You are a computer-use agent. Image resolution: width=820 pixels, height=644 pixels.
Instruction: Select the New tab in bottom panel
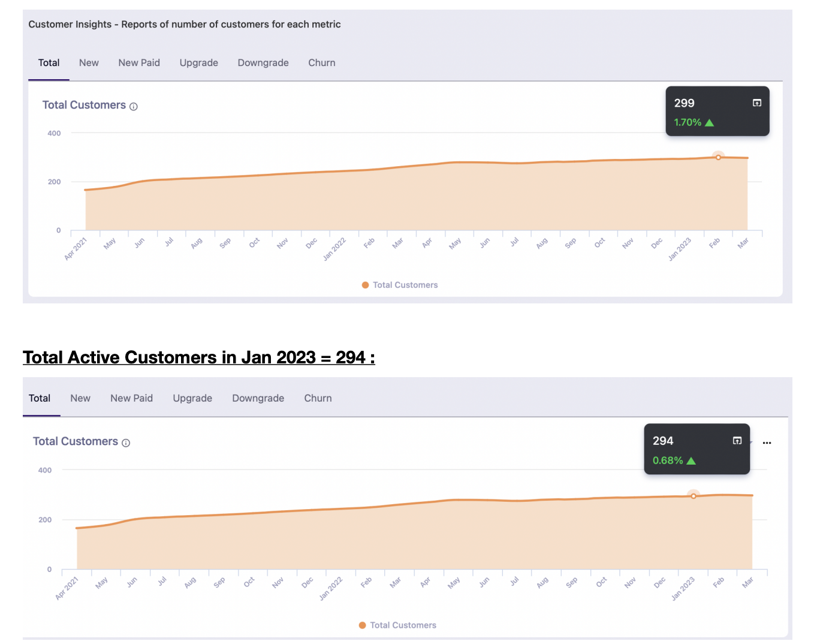80,398
